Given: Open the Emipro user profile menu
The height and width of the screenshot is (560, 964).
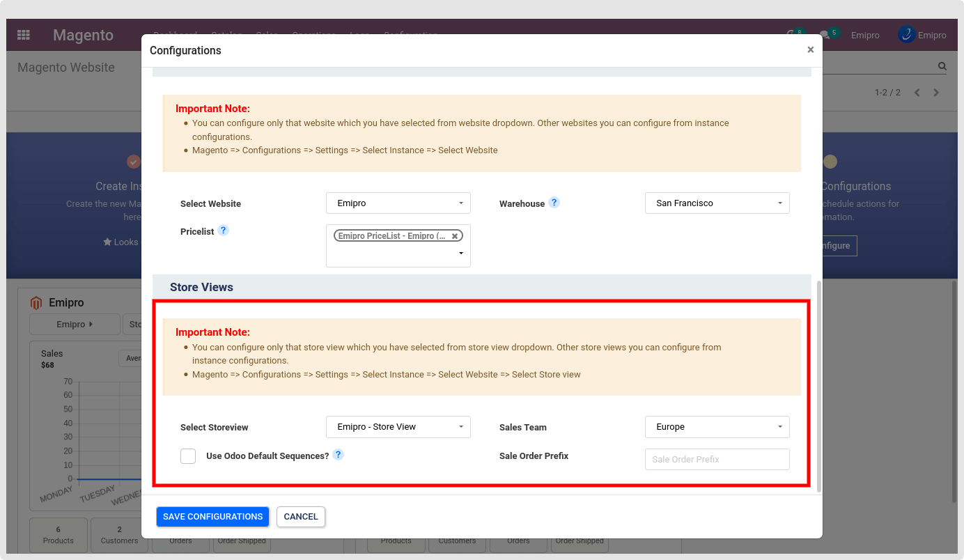Looking at the screenshot, I should (x=922, y=35).
